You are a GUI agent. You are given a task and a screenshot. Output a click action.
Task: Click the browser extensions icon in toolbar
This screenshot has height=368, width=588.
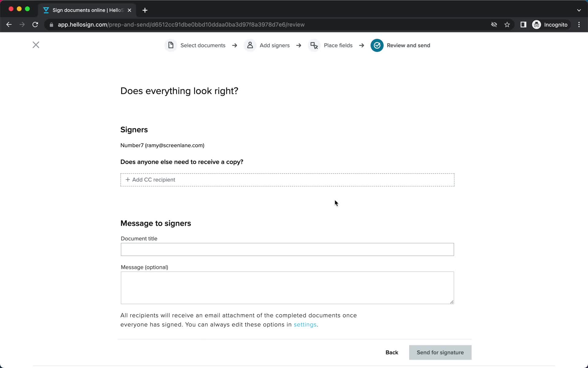pos(523,25)
